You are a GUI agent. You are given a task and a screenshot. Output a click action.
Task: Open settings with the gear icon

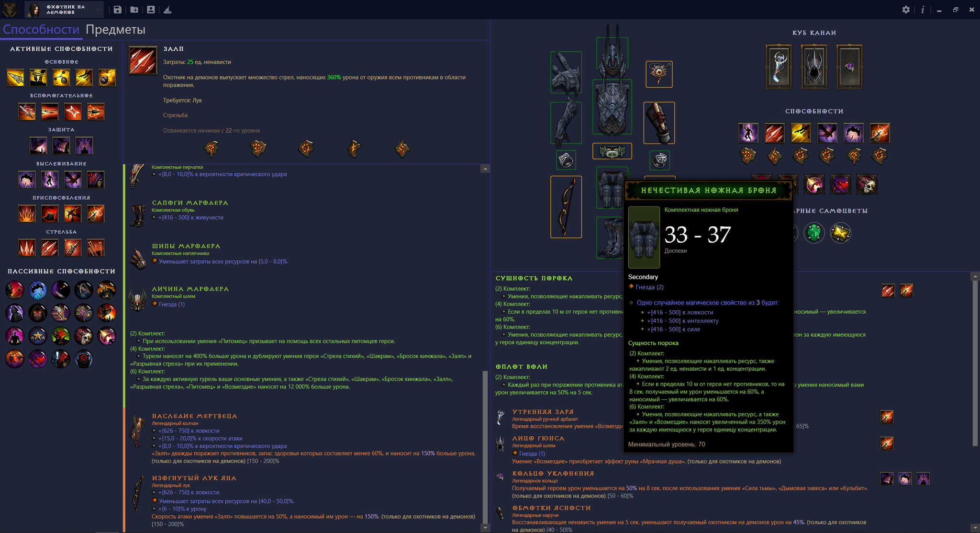click(x=906, y=10)
